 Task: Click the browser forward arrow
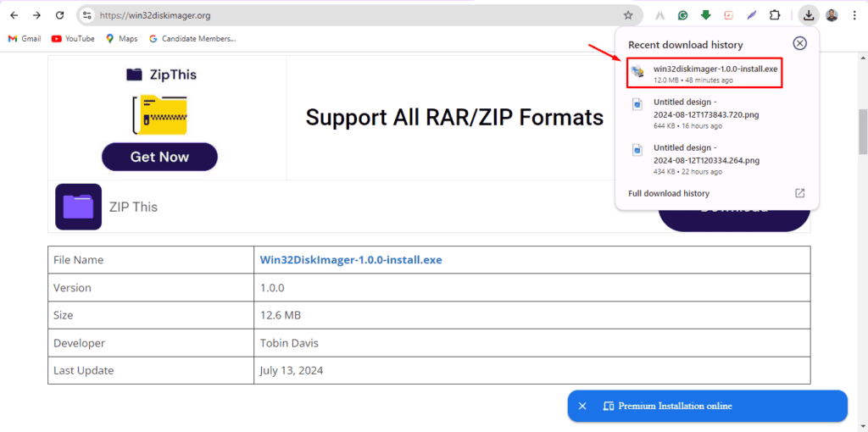tap(36, 15)
